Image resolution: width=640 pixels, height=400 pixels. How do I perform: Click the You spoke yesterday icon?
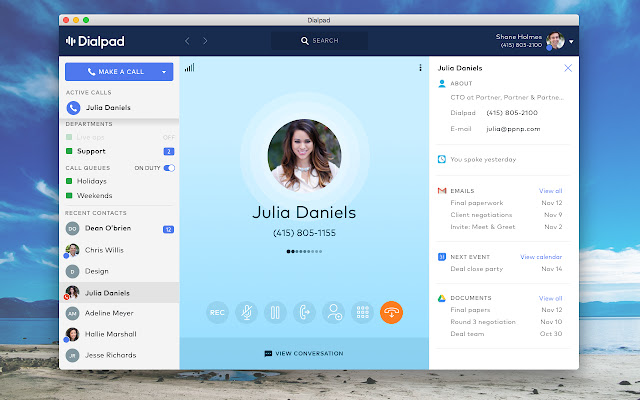pyautogui.click(x=442, y=159)
